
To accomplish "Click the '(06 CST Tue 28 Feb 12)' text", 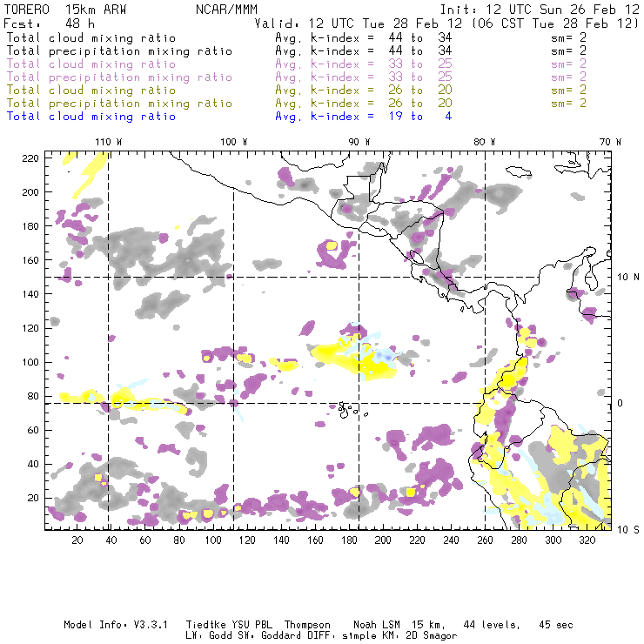I will (x=555, y=23).
